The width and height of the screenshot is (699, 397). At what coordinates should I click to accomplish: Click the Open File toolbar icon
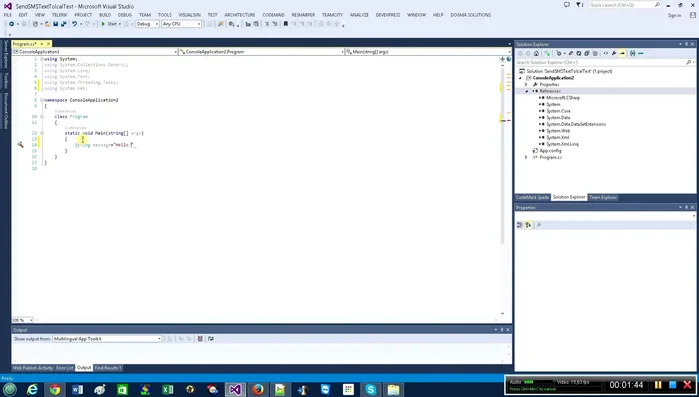click(x=47, y=24)
